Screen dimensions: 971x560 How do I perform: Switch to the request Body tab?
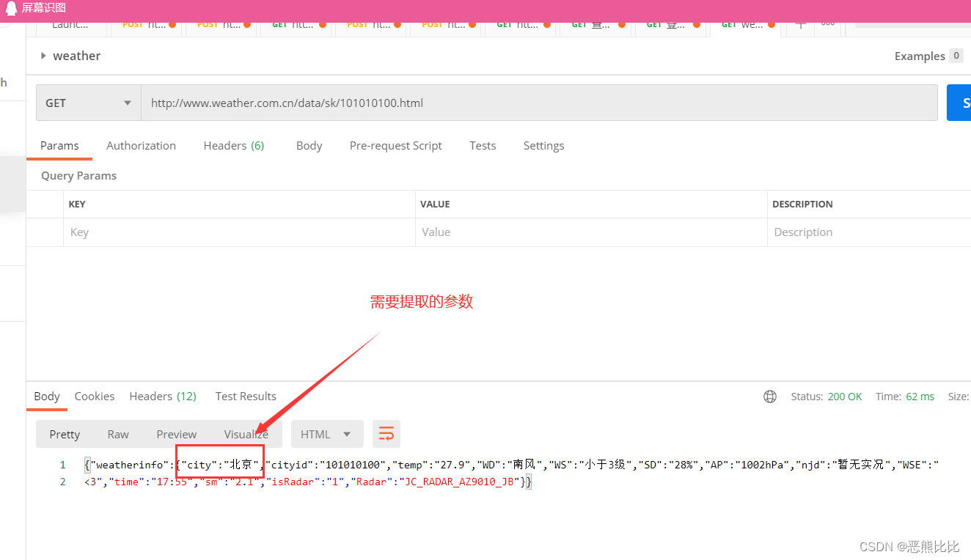[x=309, y=145]
